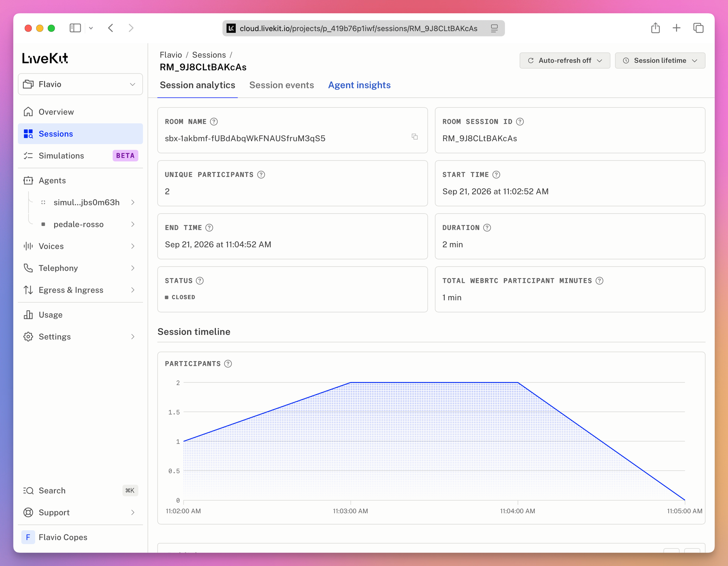
Task: Click the start time Sep 21, 2026 at 11:02:52 AM
Action: pos(495,191)
